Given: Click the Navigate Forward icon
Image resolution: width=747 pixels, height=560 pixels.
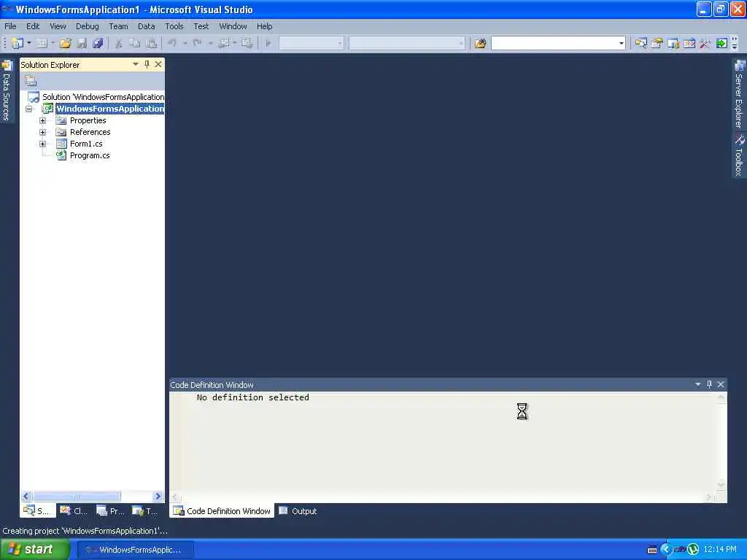Looking at the screenshot, I should point(247,43).
